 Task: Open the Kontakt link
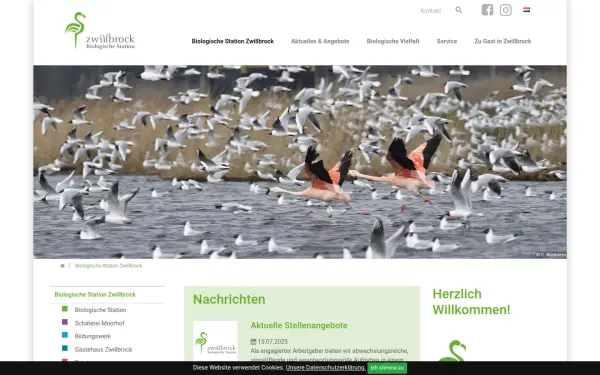(430, 11)
